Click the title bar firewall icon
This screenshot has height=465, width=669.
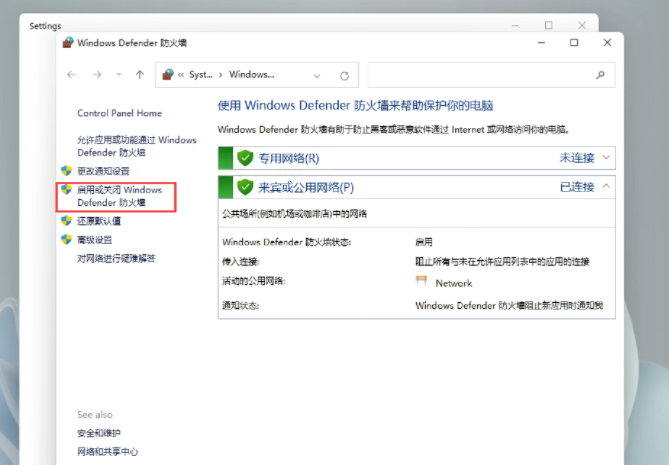pyautogui.click(x=68, y=42)
